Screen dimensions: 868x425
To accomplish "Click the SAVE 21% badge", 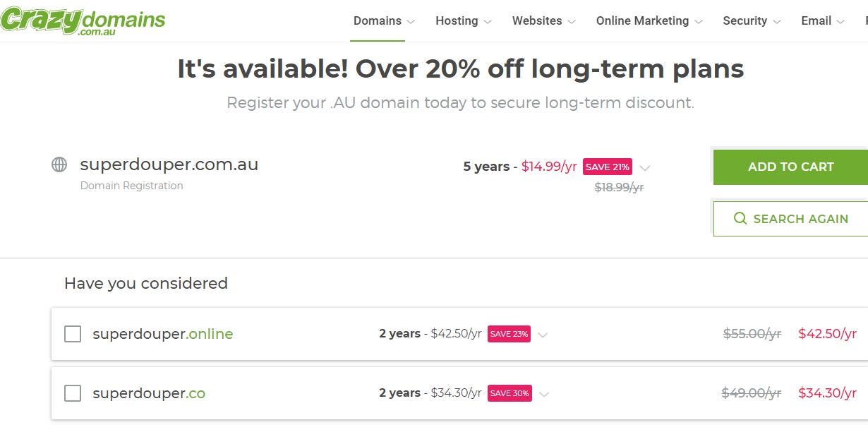I will click(x=607, y=167).
